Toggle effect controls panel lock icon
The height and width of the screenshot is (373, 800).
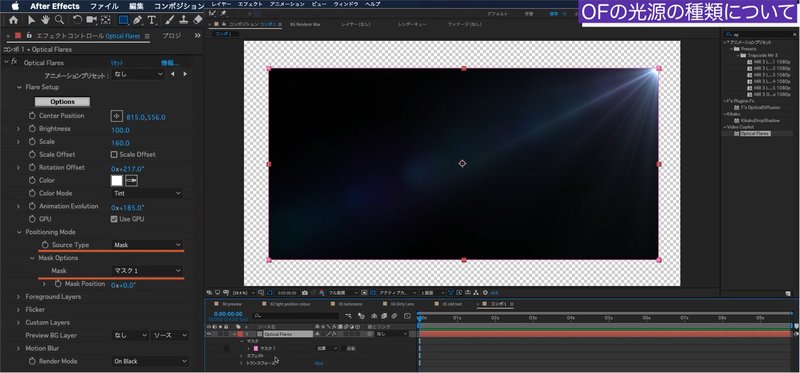pos(29,36)
